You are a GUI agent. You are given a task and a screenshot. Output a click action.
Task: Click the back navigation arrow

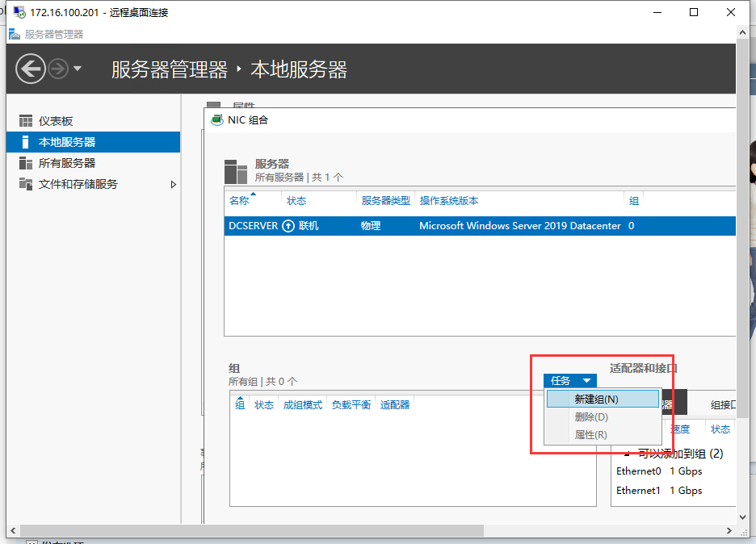31,69
